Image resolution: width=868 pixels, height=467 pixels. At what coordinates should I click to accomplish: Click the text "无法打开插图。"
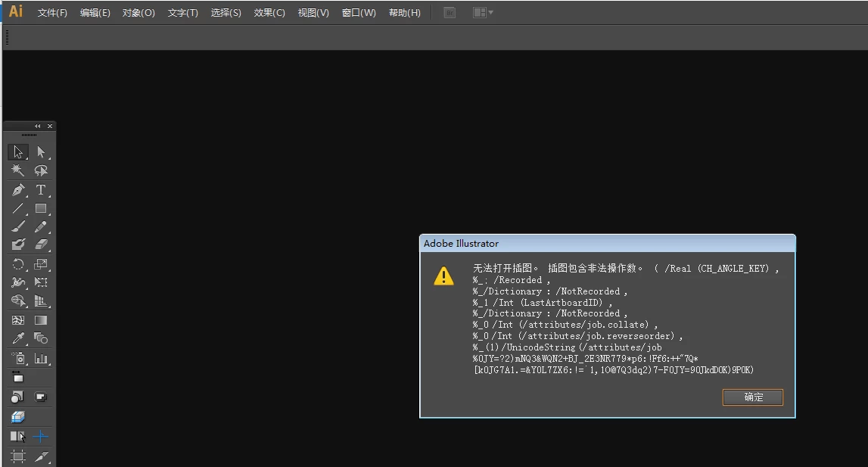(506, 268)
